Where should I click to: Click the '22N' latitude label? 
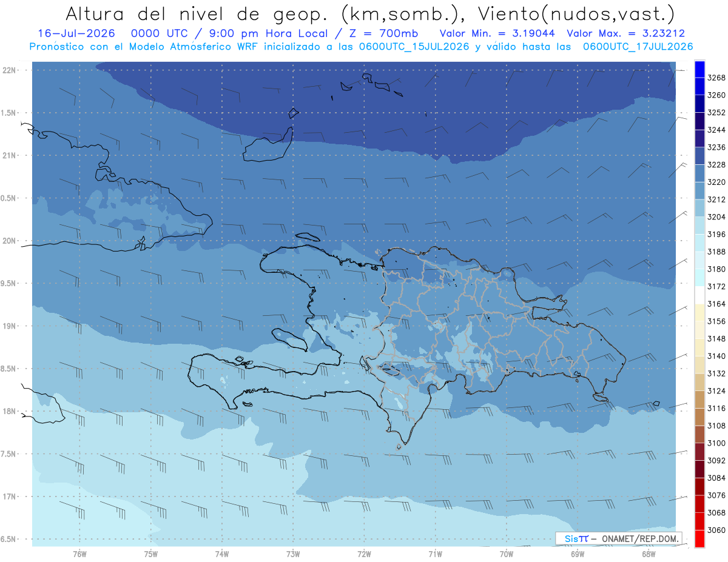click(x=9, y=70)
